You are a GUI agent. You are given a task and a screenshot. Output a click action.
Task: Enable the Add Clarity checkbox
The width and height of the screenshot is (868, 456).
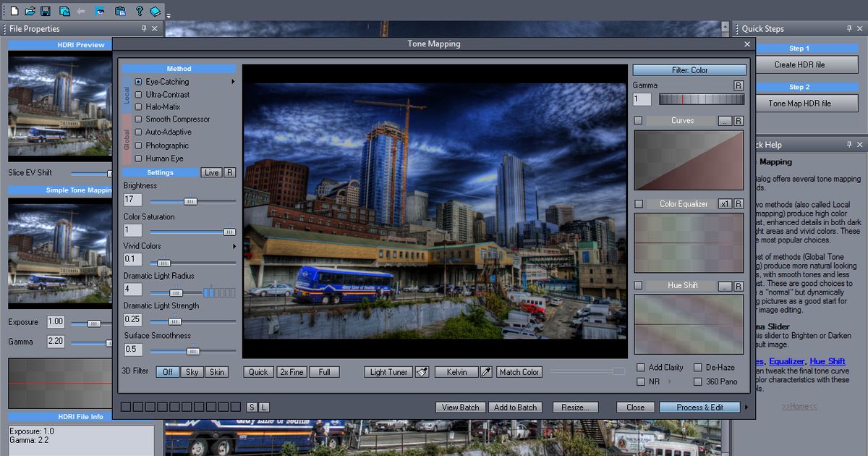641,368
